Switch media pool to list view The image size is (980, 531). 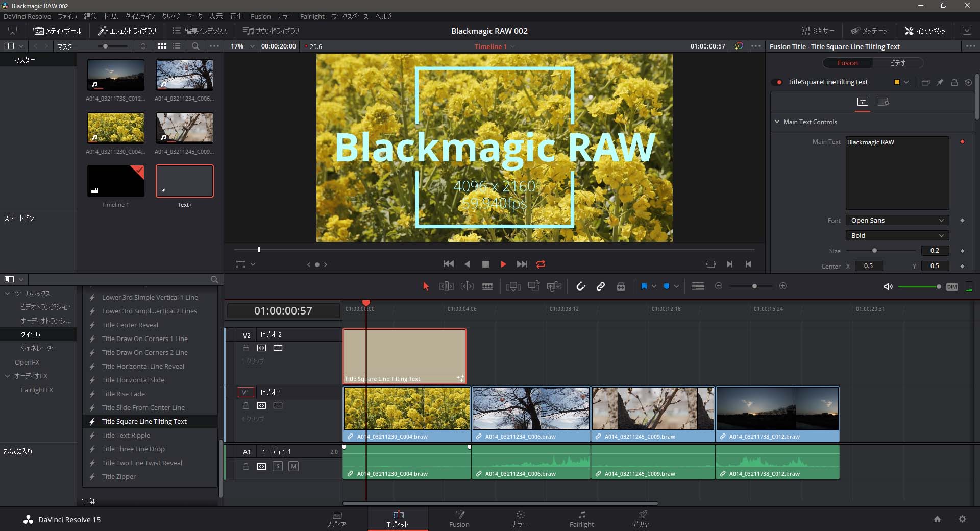(x=177, y=46)
